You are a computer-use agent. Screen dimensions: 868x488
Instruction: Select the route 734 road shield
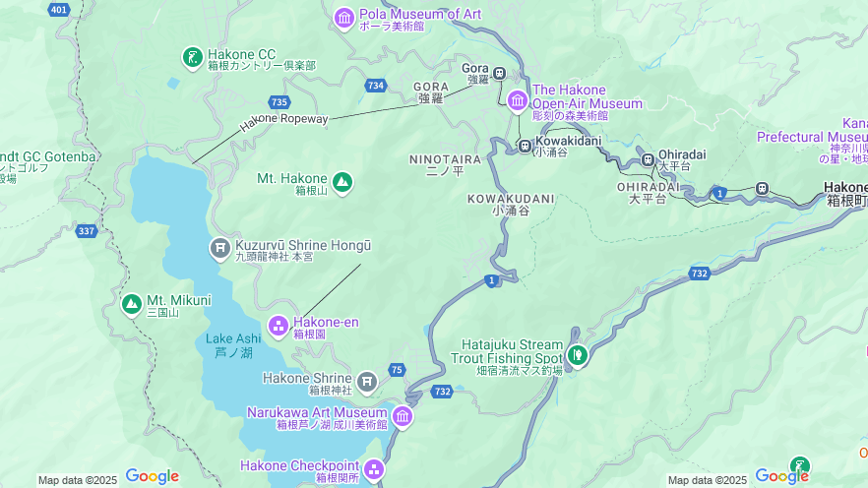click(x=375, y=86)
